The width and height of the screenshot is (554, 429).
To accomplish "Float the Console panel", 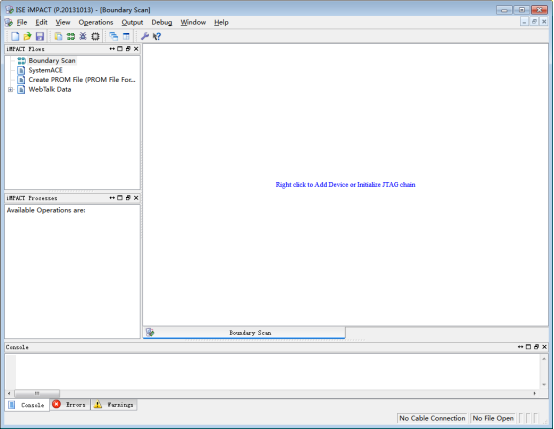I will click(536, 347).
